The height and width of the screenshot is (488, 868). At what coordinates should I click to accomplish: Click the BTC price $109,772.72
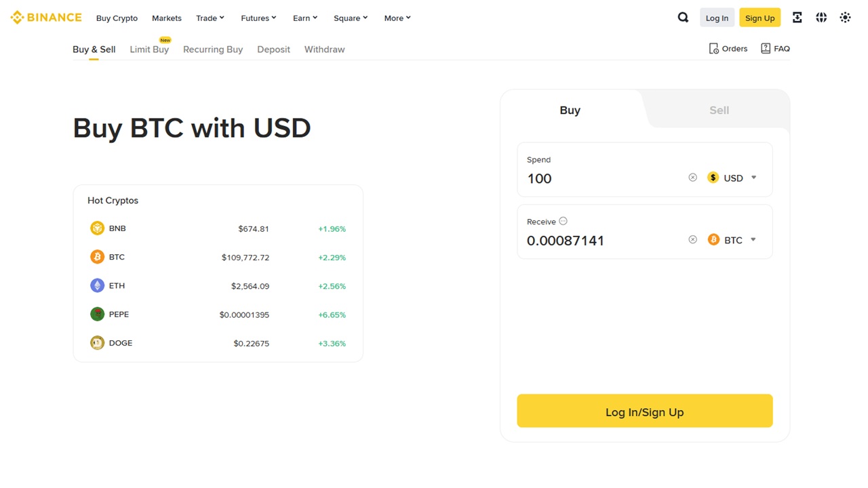[245, 258]
